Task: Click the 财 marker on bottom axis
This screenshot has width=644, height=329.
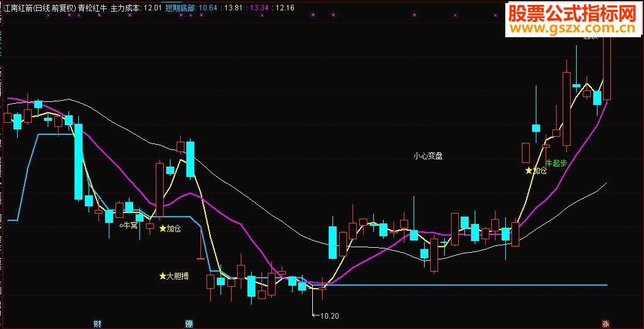Action: [97, 324]
